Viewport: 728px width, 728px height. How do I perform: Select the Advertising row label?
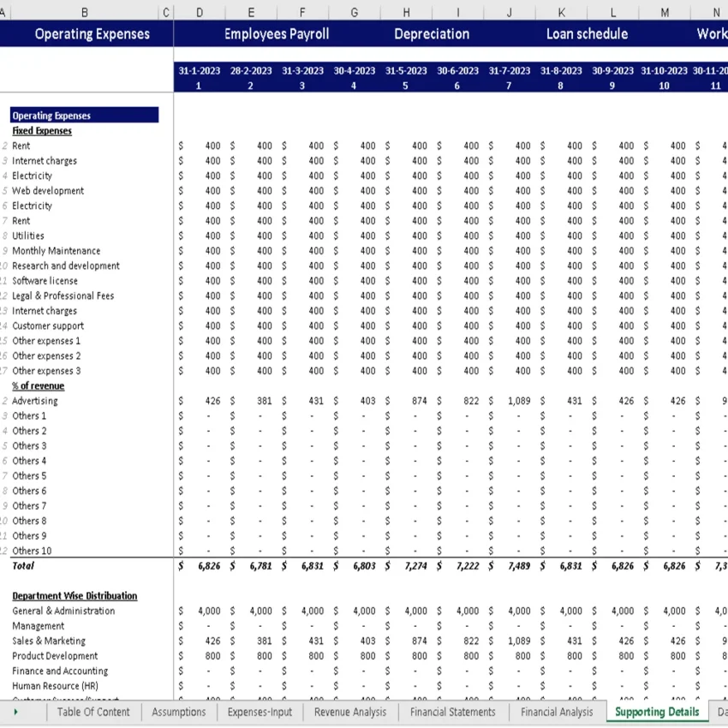(x=35, y=400)
